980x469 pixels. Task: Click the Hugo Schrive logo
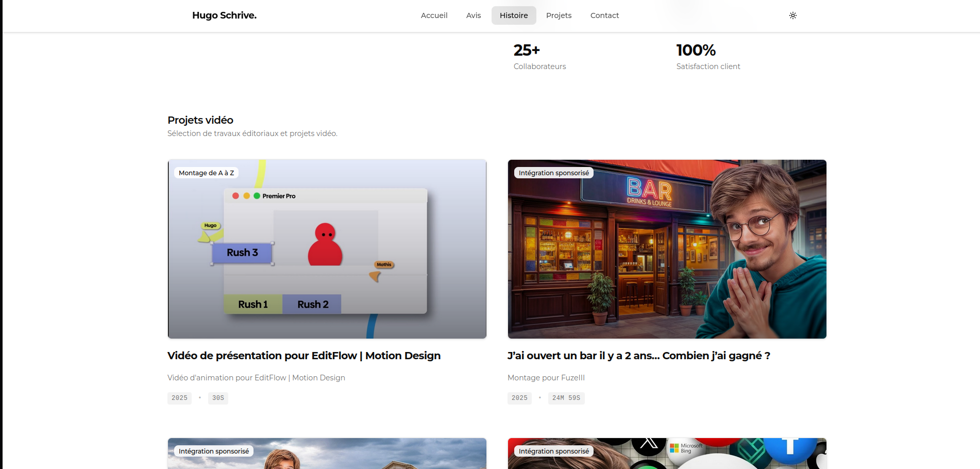pos(224,15)
